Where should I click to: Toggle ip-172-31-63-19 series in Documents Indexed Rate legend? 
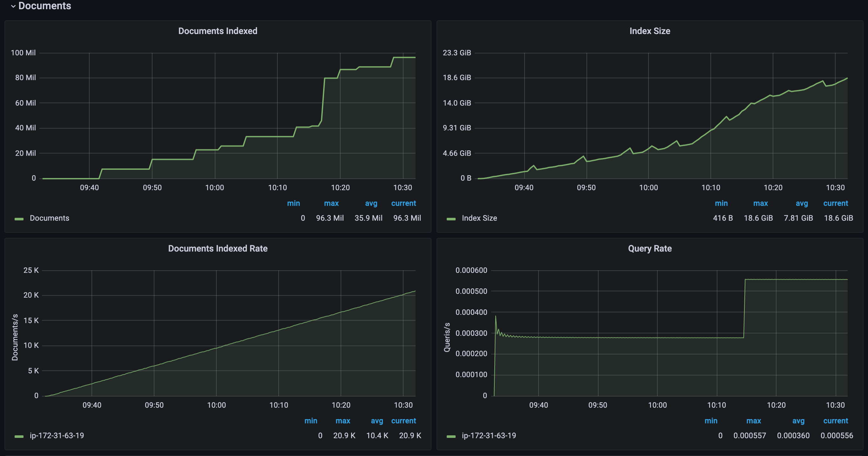pyautogui.click(x=57, y=436)
